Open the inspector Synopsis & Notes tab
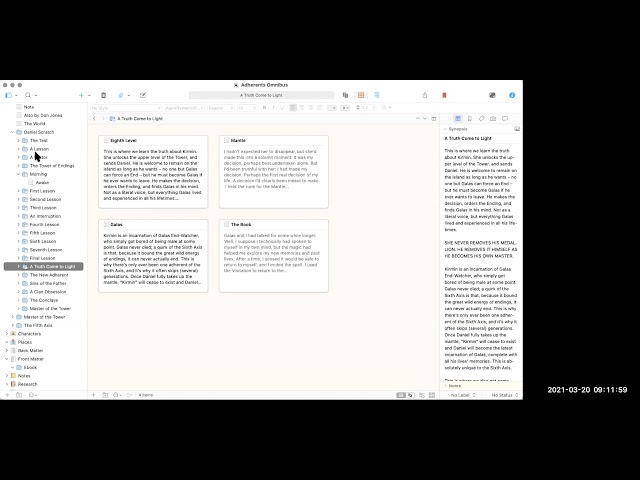The height and width of the screenshot is (480, 640). (x=458, y=118)
